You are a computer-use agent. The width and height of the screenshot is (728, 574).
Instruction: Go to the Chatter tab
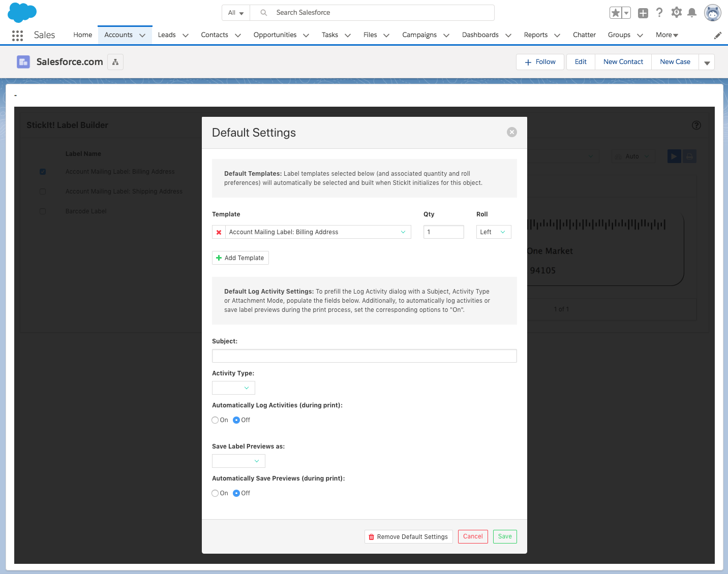click(x=584, y=35)
